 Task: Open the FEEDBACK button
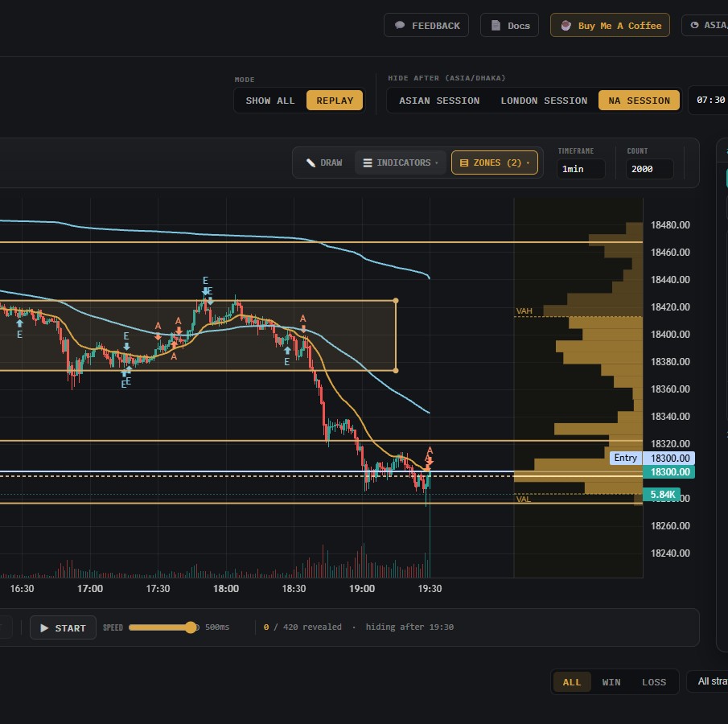point(426,26)
